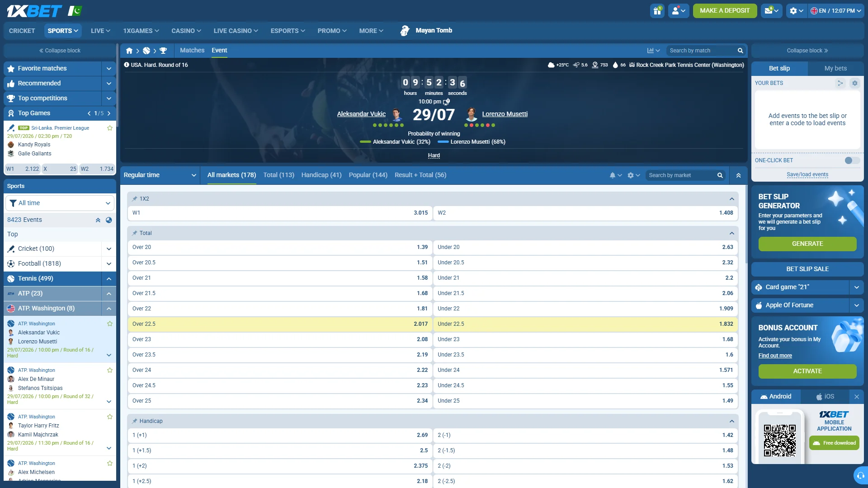The width and height of the screenshot is (868, 488).
Task: Pin the Handicap market
Action: pyautogui.click(x=135, y=421)
